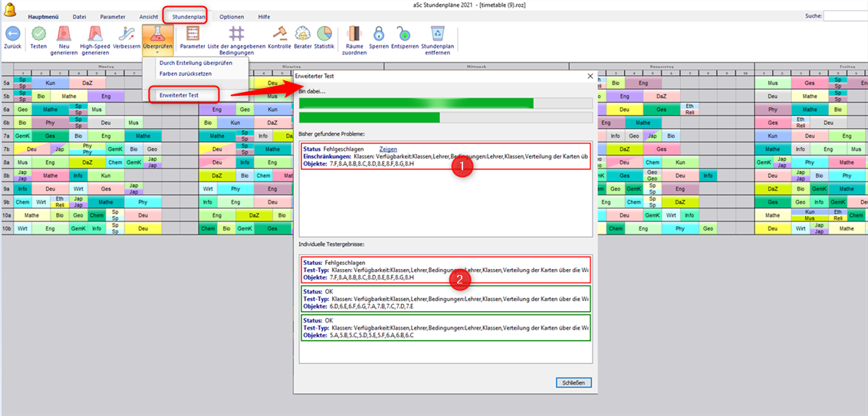The height and width of the screenshot is (416, 868).
Task: Open the Parameter abacus toolbar icon
Action: [x=192, y=34]
